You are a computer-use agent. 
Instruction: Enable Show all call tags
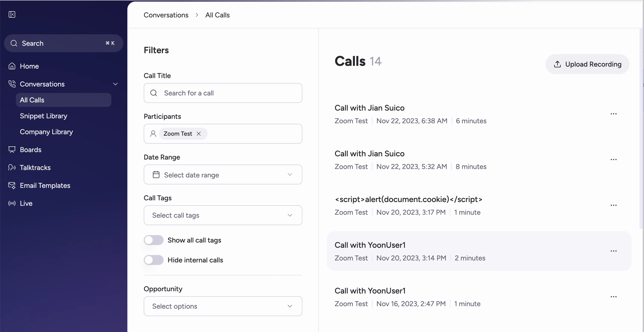(x=153, y=240)
